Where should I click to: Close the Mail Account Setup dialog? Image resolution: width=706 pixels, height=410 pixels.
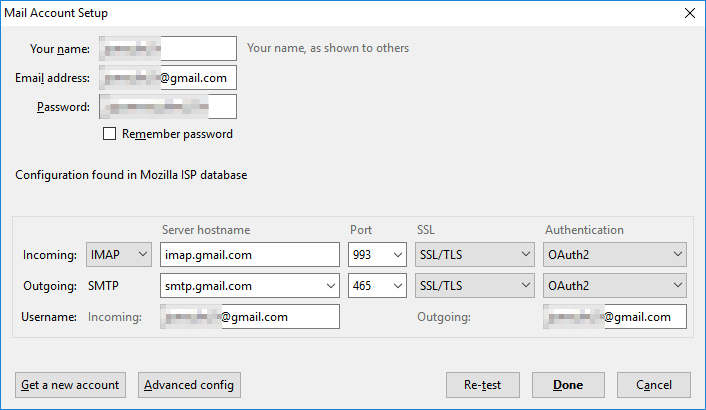[x=688, y=13]
